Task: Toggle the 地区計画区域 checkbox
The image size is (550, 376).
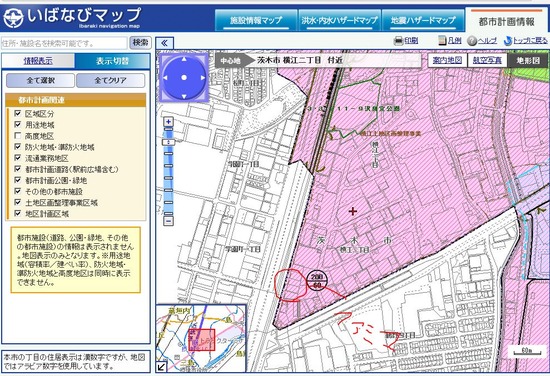Action: click(x=18, y=213)
